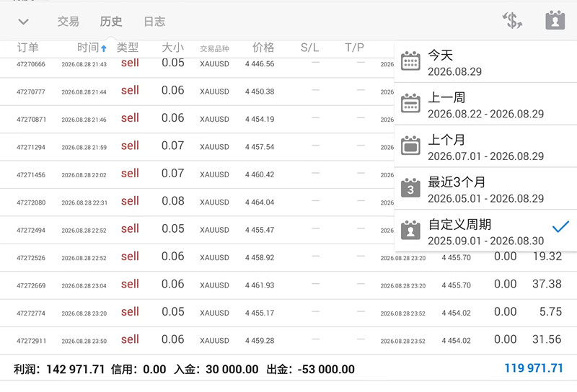
Task: Open the 历史 tab
Action: click(x=111, y=22)
